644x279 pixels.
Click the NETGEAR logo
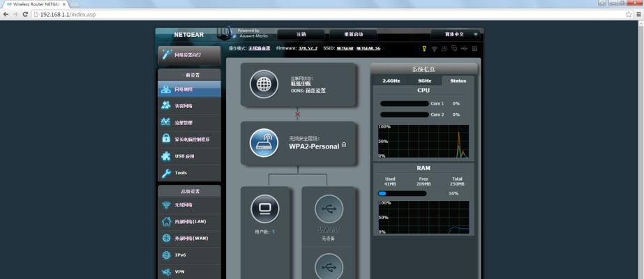point(188,35)
